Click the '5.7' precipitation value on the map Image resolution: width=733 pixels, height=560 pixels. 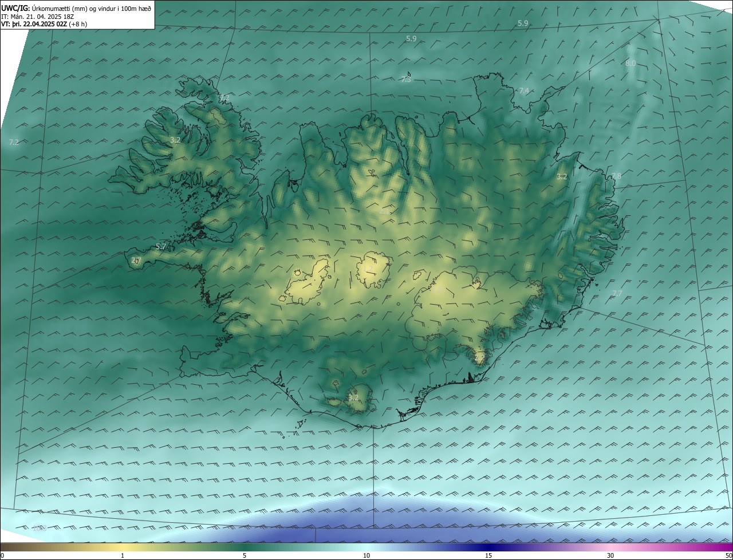[x=161, y=247]
